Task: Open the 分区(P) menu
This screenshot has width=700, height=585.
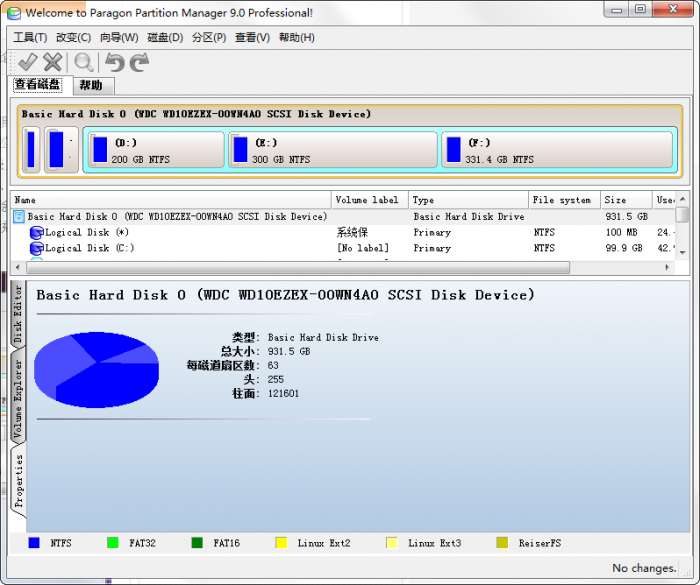Action: (209, 38)
